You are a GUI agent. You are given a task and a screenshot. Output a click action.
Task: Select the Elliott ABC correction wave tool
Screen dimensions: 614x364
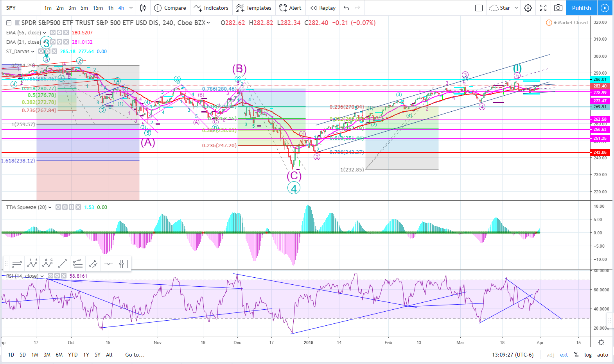point(47,264)
